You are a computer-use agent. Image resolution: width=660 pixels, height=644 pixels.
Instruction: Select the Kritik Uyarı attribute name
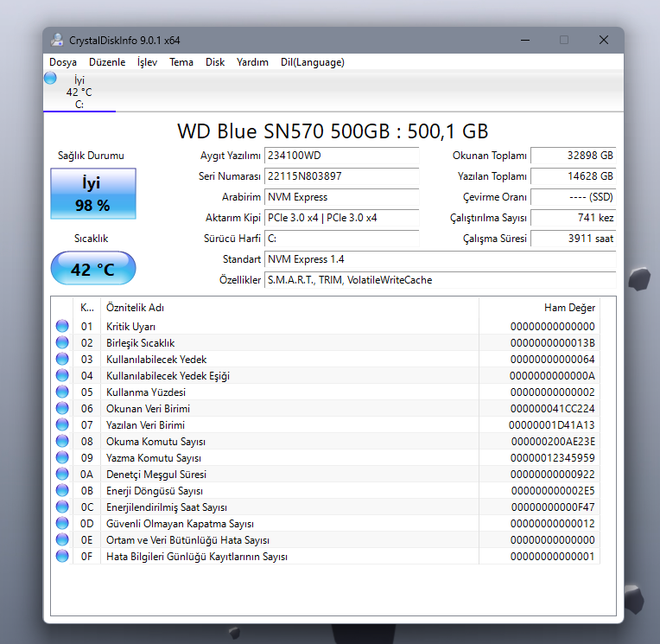coord(130,327)
